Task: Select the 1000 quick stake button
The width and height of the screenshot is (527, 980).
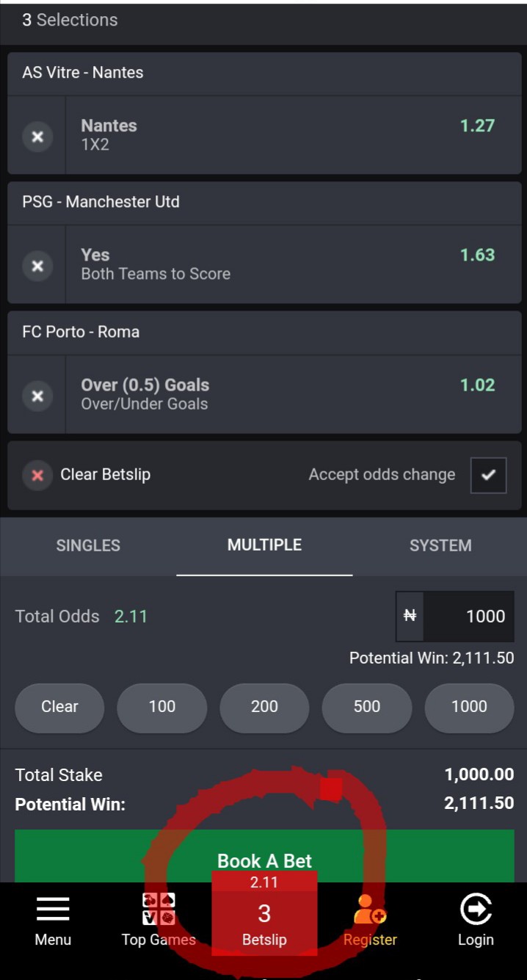Action: click(469, 707)
